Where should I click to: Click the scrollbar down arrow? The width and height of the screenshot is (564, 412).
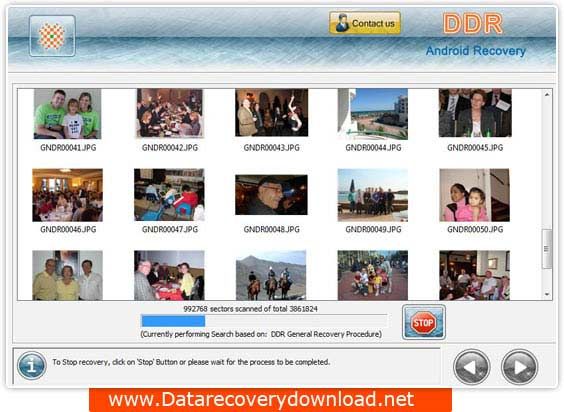(547, 294)
